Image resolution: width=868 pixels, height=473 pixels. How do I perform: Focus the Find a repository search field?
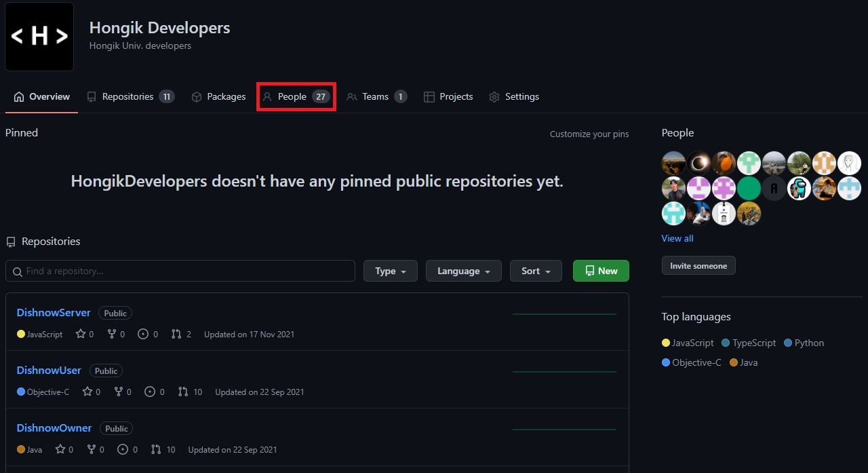tap(180, 271)
